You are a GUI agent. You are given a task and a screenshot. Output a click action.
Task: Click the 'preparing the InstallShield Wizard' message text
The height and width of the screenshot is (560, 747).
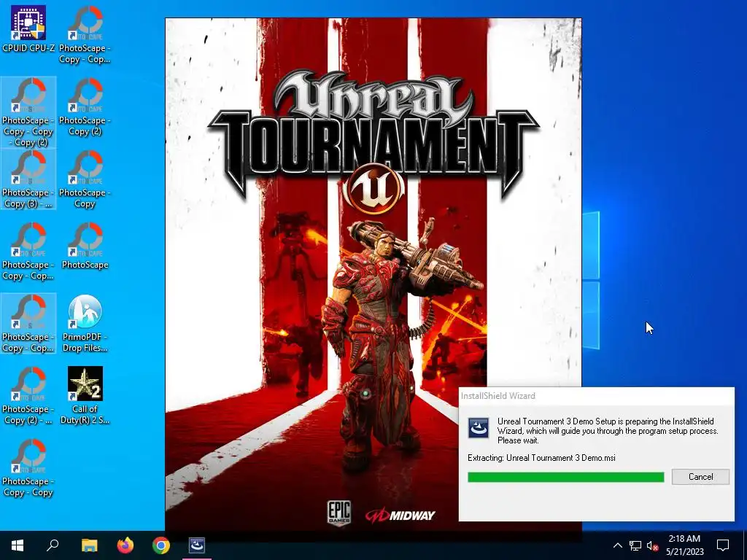pos(608,430)
